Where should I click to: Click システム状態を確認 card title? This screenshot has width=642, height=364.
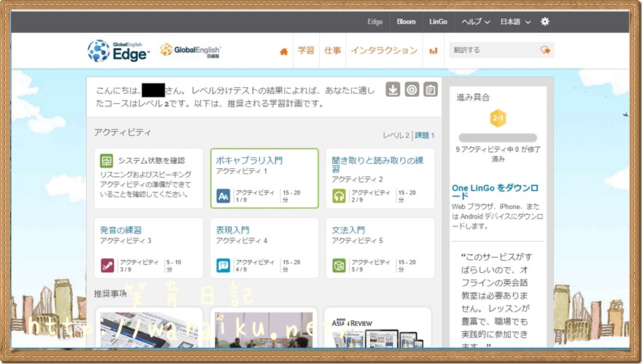coord(151,160)
